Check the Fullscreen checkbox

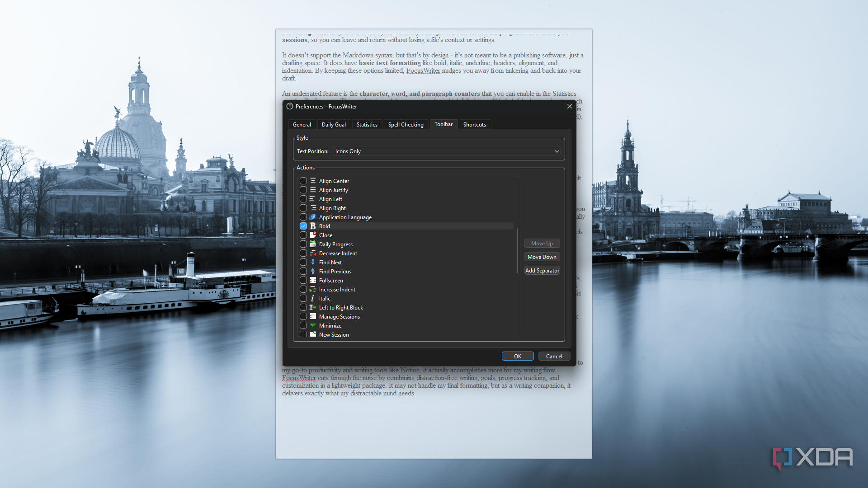[303, 280]
